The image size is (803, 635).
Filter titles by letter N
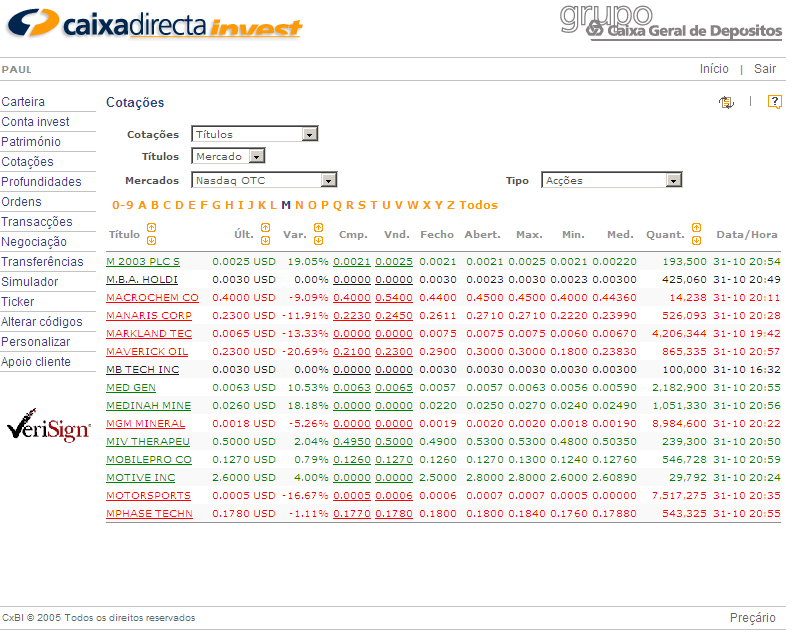click(x=299, y=205)
